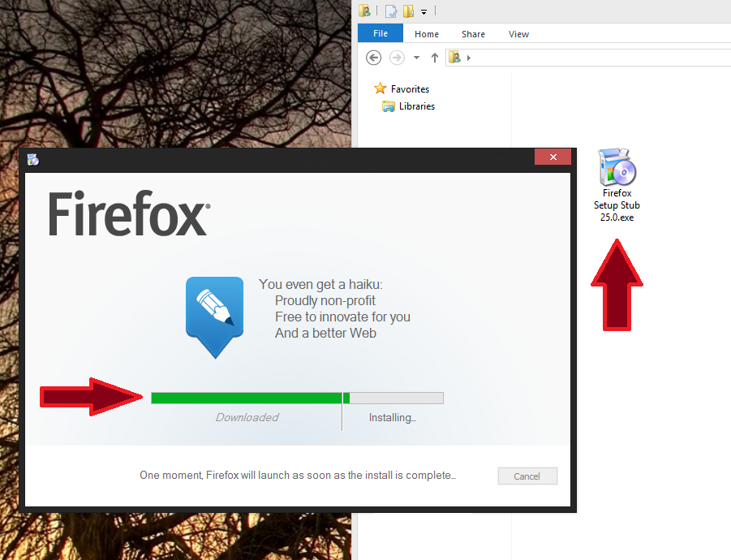Click the 'Downloaded' progress label
Screen dimensions: 731x560
pyautogui.click(x=247, y=417)
